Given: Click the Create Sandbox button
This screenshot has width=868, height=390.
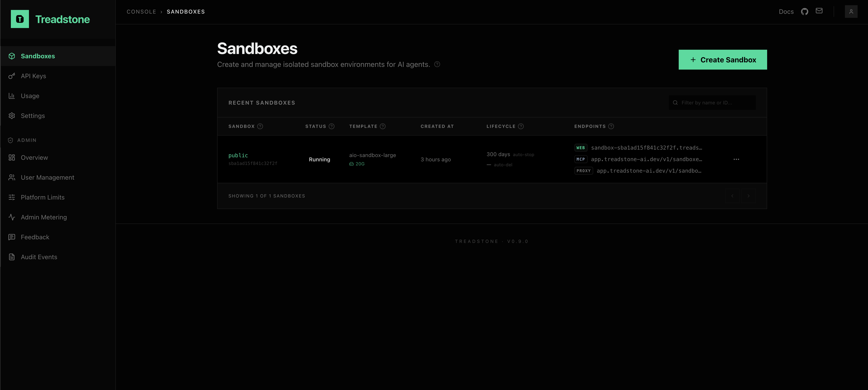Looking at the screenshot, I should pos(722,60).
